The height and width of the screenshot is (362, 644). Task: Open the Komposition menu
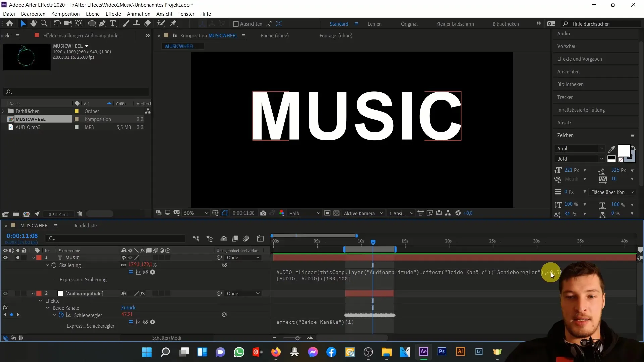[x=65, y=14]
